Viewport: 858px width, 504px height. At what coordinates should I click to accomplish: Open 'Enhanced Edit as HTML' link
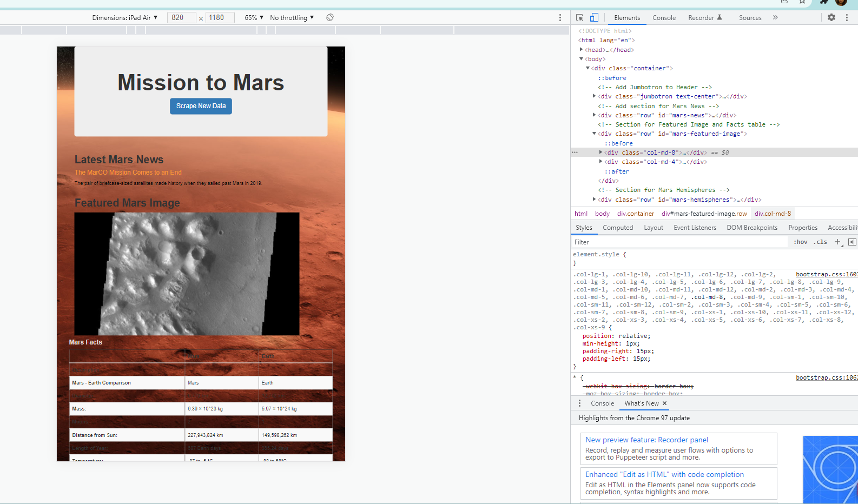[x=664, y=475]
